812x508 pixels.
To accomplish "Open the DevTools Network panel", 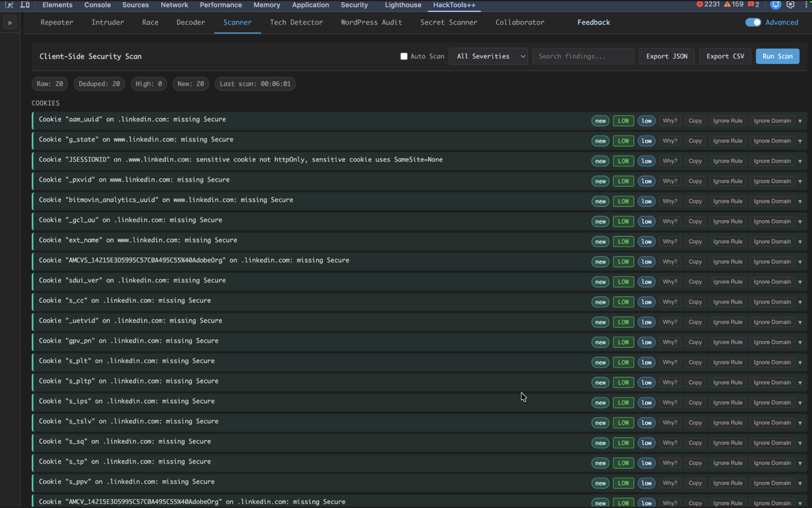I will coord(174,4).
